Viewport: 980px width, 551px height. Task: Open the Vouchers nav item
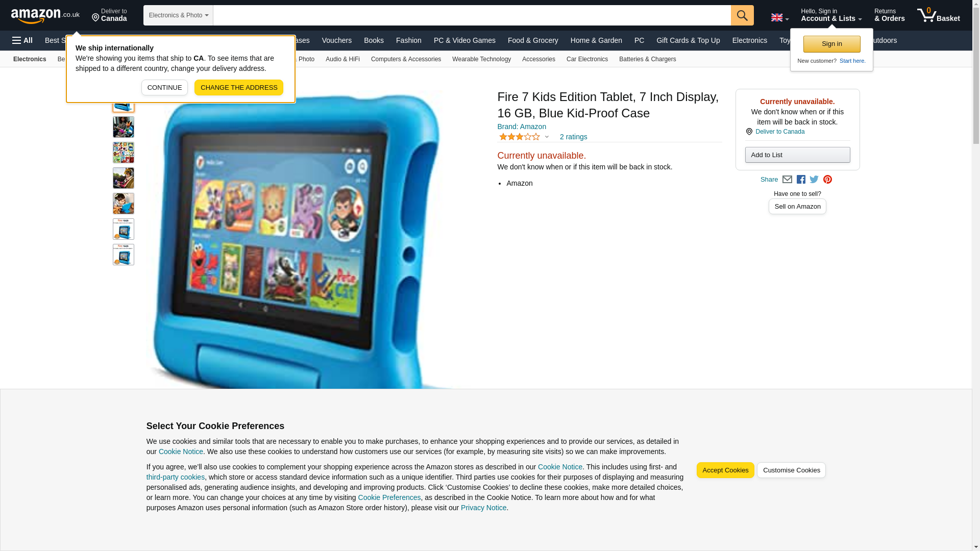coord(337,40)
